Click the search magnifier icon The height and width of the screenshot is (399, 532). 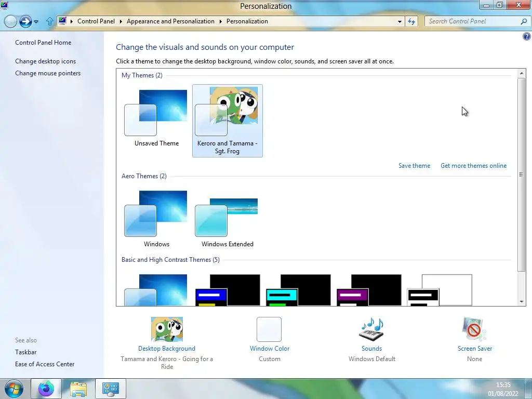(x=524, y=21)
